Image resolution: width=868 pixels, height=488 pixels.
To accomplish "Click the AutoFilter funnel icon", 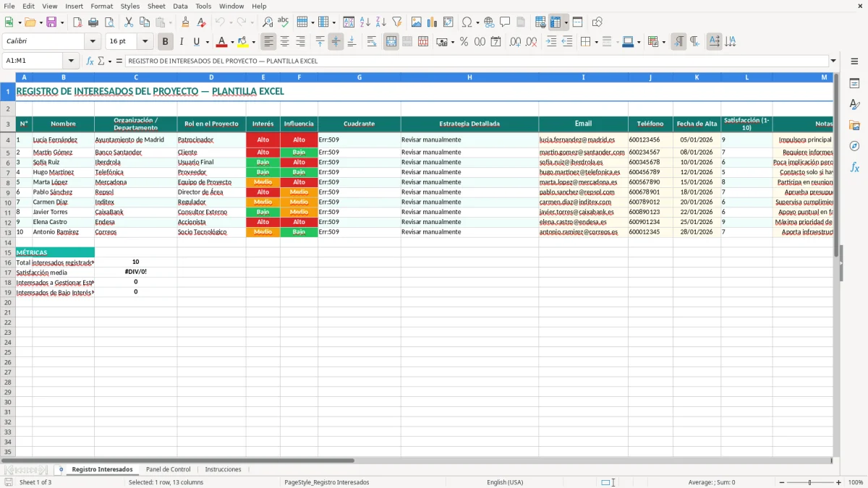I will tap(396, 22).
